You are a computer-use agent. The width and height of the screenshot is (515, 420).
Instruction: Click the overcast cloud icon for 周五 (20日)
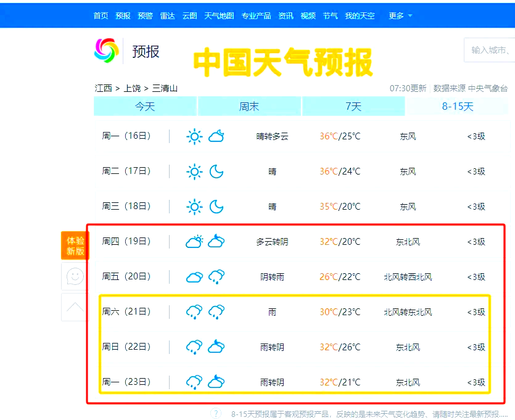tap(194, 277)
